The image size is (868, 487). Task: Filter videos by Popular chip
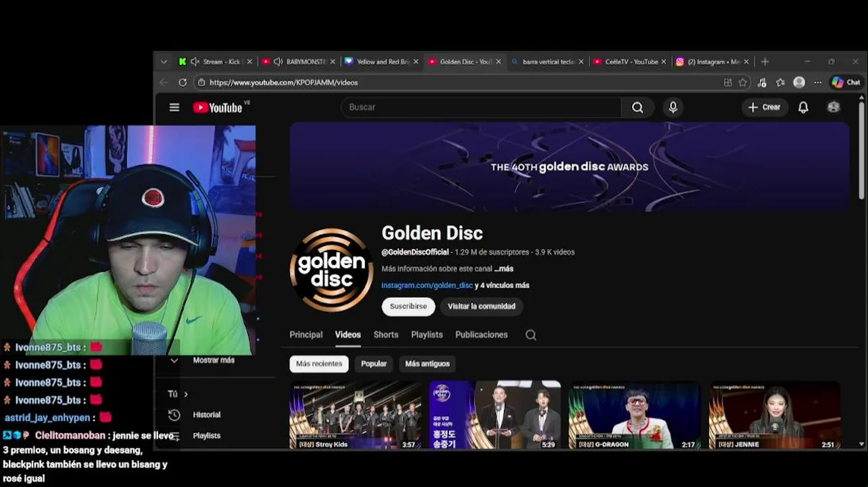[374, 364]
